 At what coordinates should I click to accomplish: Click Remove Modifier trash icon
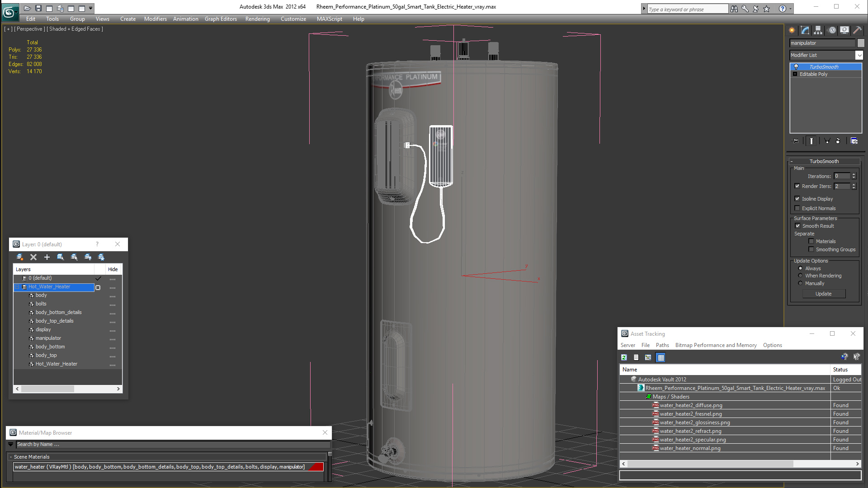(838, 141)
